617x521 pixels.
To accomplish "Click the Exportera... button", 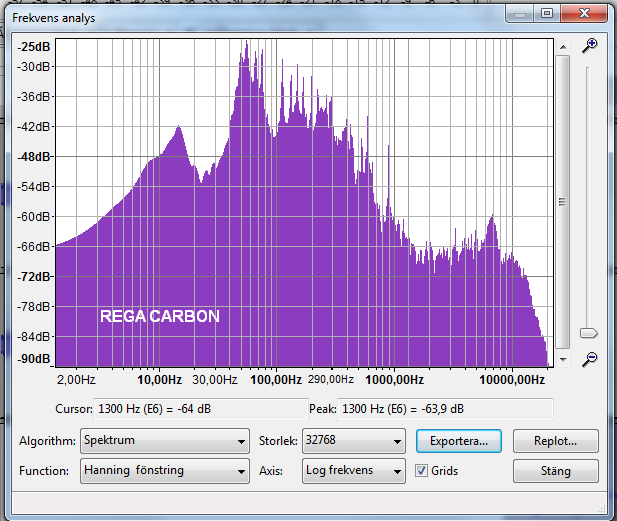I will pyautogui.click(x=459, y=441).
